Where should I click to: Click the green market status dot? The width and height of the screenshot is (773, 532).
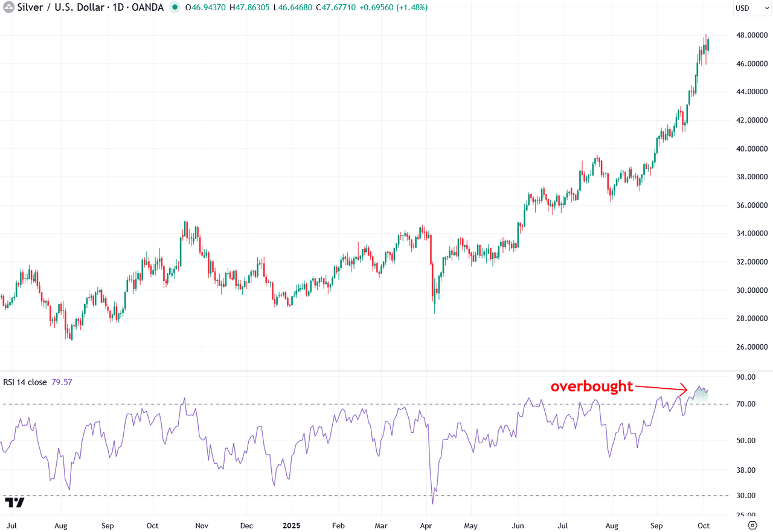(175, 7)
